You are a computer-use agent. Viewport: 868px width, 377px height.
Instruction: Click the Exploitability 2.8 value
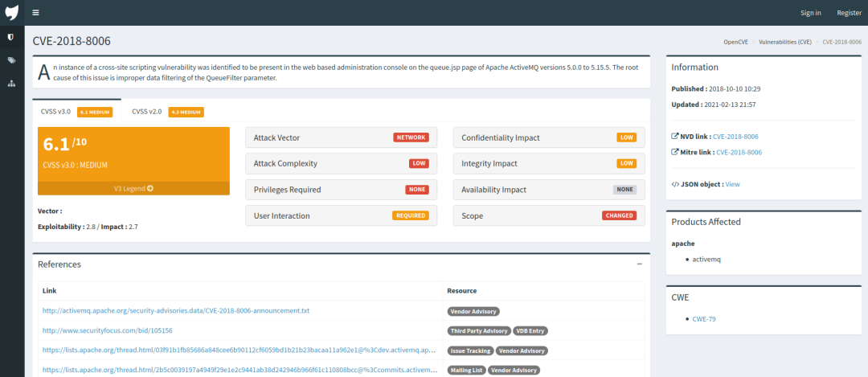click(x=91, y=227)
